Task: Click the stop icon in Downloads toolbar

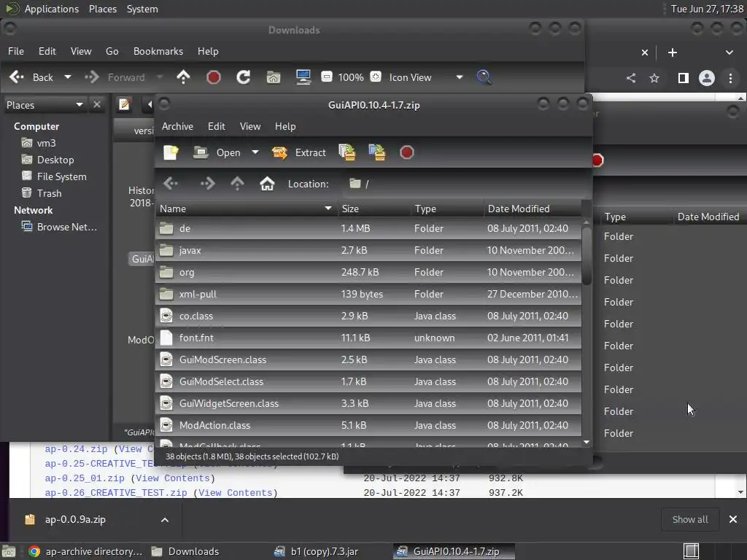Action: 214,77
